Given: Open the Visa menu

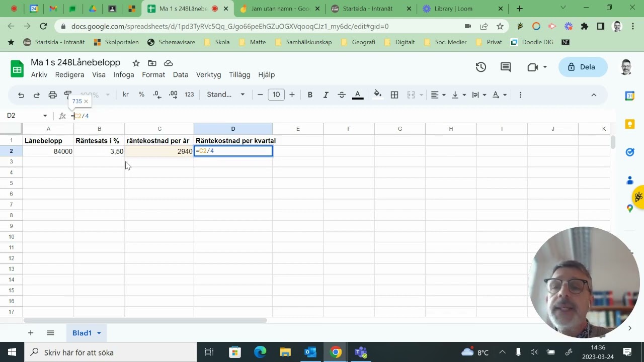Looking at the screenshot, I should [x=99, y=74].
